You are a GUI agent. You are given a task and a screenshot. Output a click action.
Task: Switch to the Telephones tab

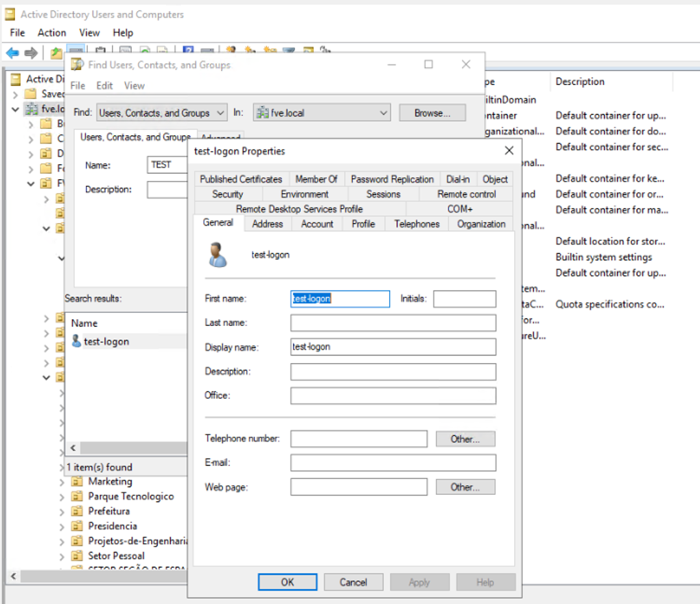pos(417,224)
